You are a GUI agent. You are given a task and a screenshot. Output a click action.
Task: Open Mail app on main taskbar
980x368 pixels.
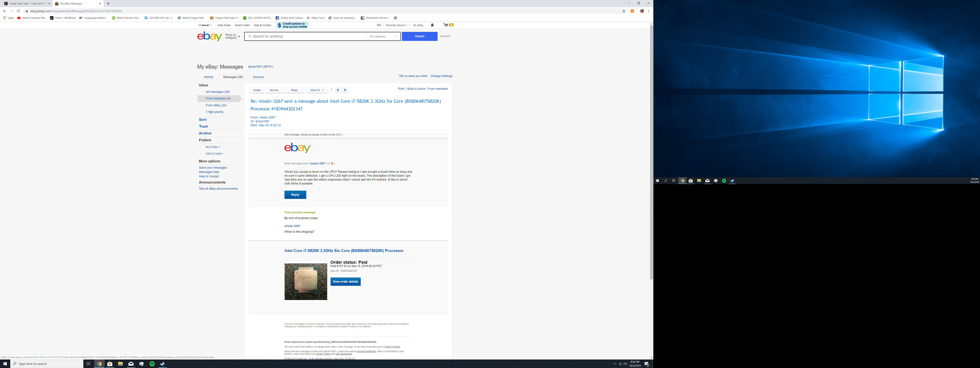[131, 364]
